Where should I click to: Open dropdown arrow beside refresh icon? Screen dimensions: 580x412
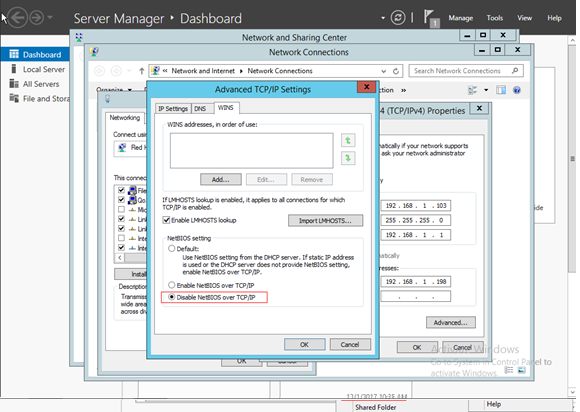383,18
